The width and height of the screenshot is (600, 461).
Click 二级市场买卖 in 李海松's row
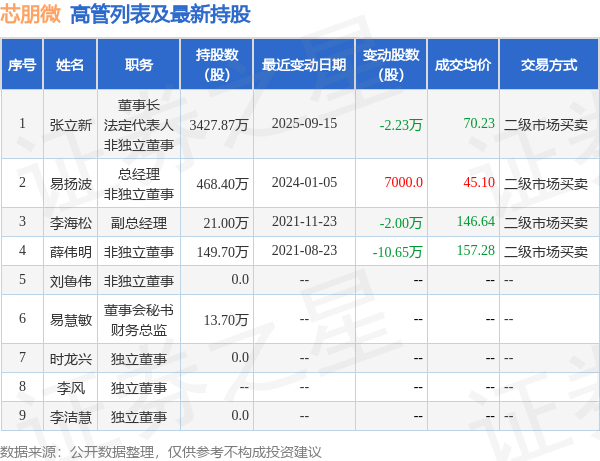546,223
